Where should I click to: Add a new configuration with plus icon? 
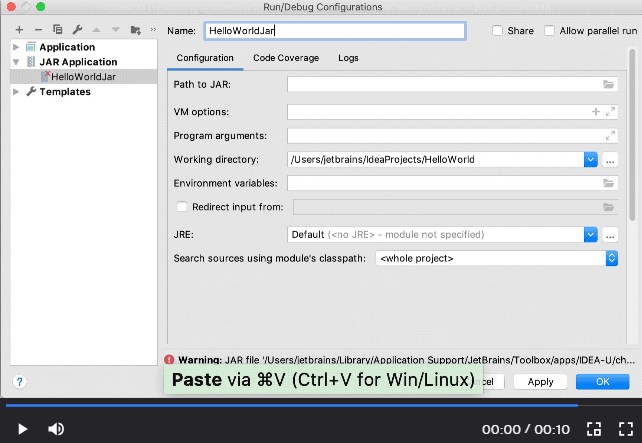click(x=19, y=30)
